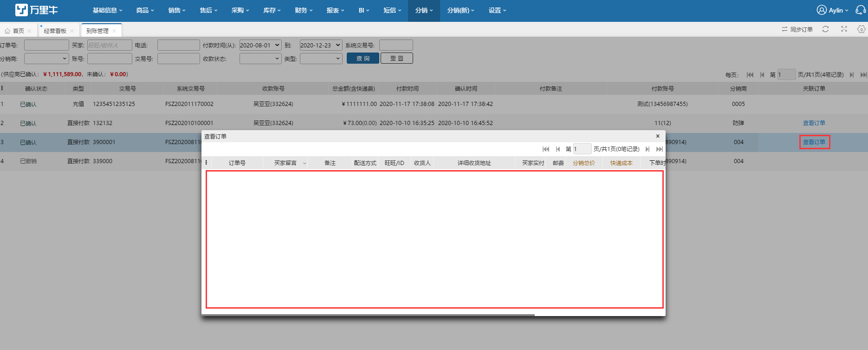Click the 买家 旺旺/收件人 input field
Screen dimensions: 868x350
(x=110, y=45)
